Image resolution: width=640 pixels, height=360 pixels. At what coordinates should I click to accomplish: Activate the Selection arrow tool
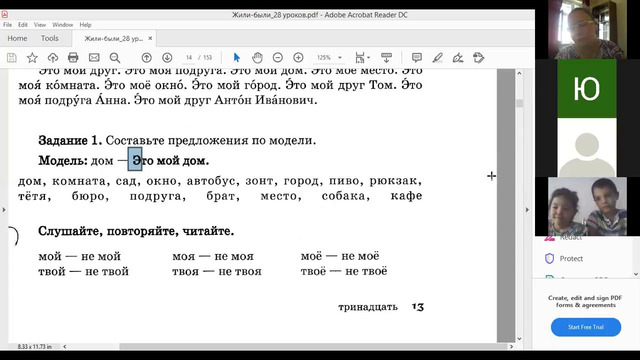click(236, 58)
